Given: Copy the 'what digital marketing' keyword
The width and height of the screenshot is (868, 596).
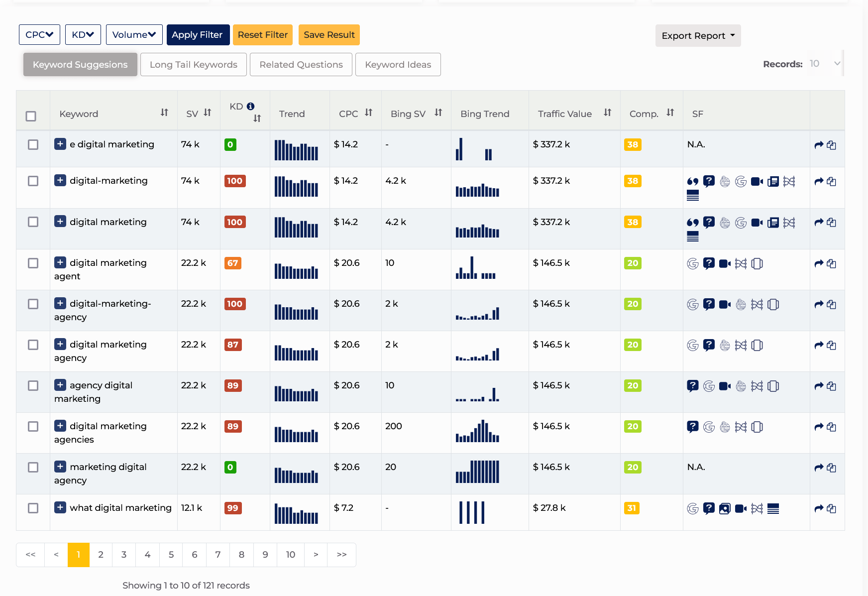Looking at the screenshot, I should (831, 508).
